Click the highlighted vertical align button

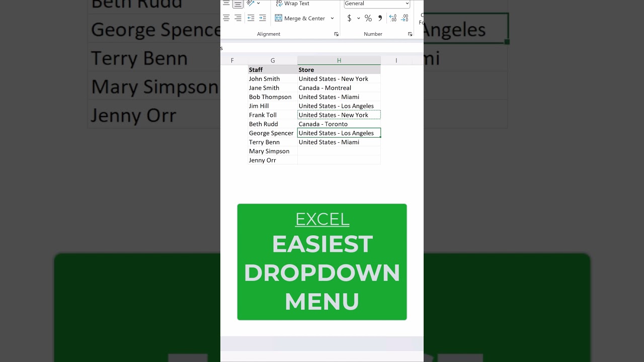pyautogui.click(x=238, y=4)
